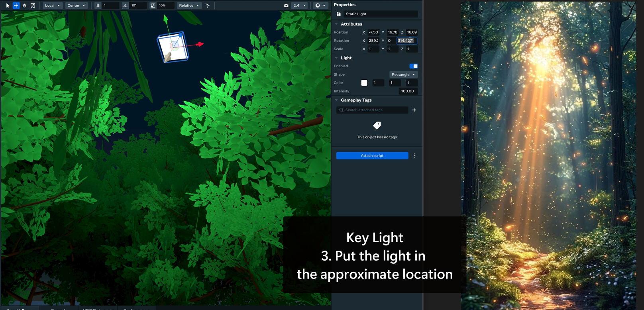Click the Attach script button
Screen dimensions: 644x310
372,156
